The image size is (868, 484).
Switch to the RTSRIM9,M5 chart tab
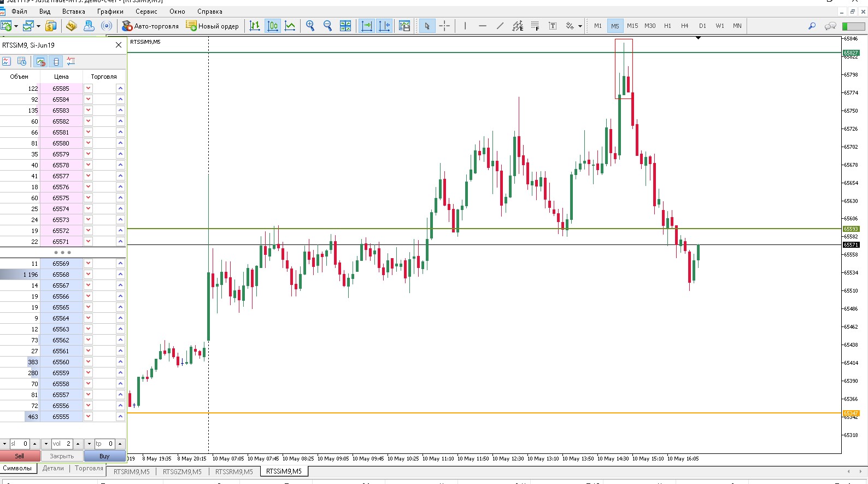point(132,471)
